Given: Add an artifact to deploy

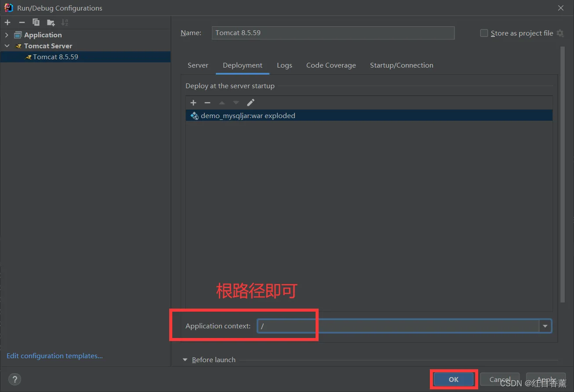Looking at the screenshot, I should 193,103.
